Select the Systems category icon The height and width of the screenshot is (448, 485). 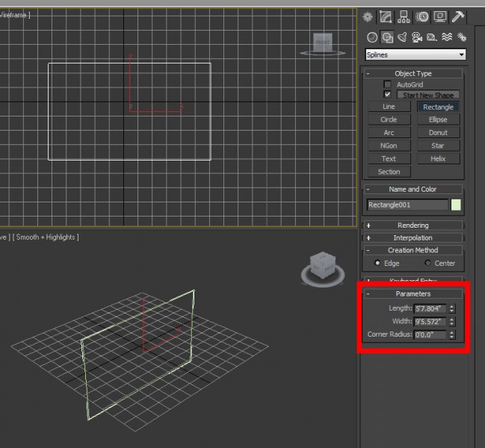tap(462, 37)
